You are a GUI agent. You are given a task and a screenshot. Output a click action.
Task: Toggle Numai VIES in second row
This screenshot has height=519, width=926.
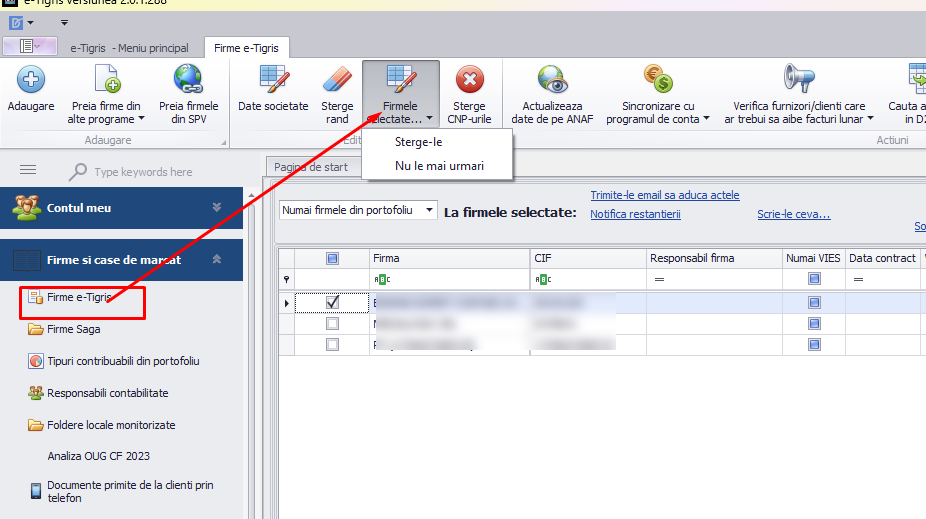click(814, 324)
